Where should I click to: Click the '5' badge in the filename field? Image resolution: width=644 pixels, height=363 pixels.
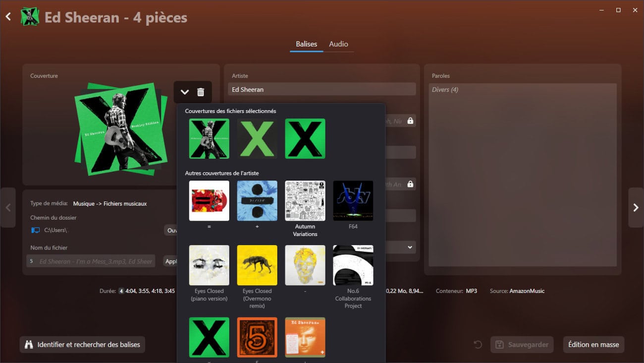coord(31,261)
